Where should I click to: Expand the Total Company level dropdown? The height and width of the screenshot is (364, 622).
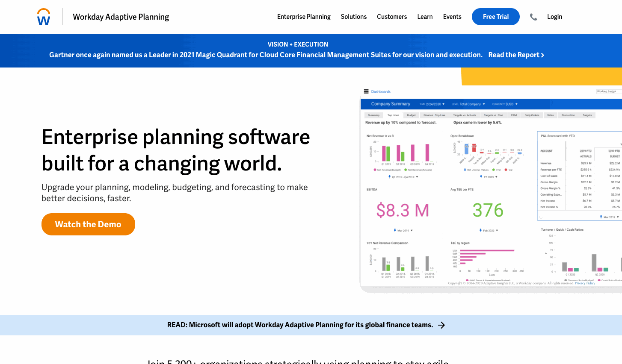[x=468, y=104]
